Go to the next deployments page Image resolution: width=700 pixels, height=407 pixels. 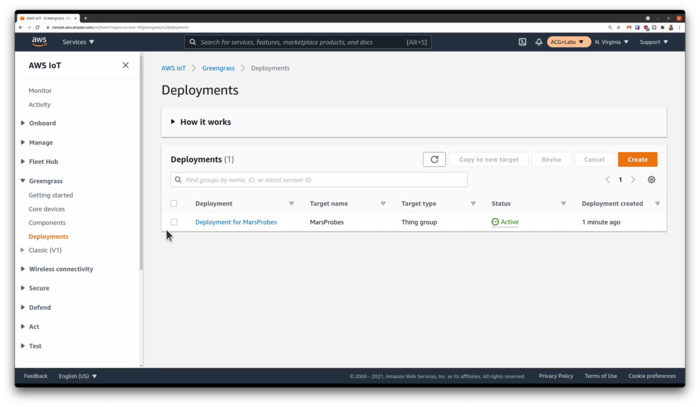633,179
